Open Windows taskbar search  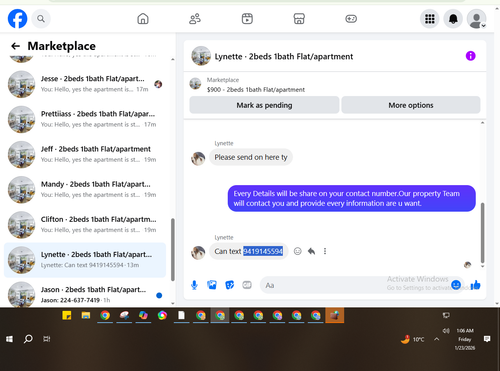pyautogui.click(x=28, y=339)
